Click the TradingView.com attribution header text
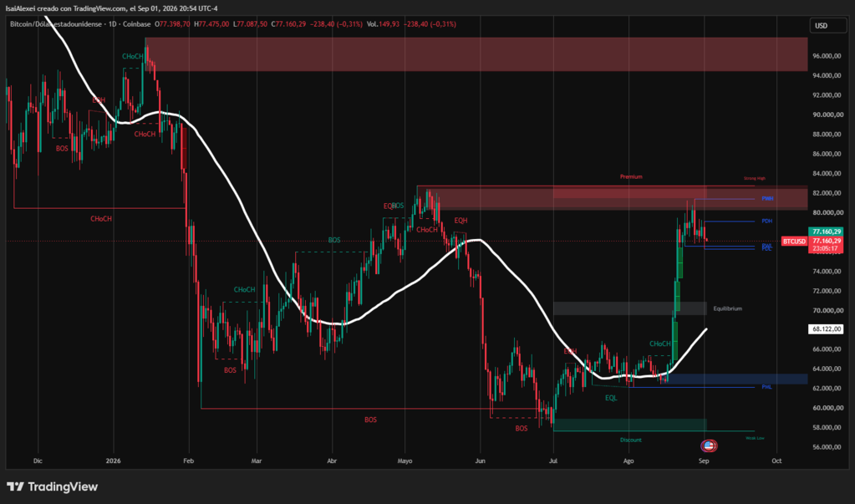This screenshot has height=504, width=855. pyautogui.click(x=99, y=8)
